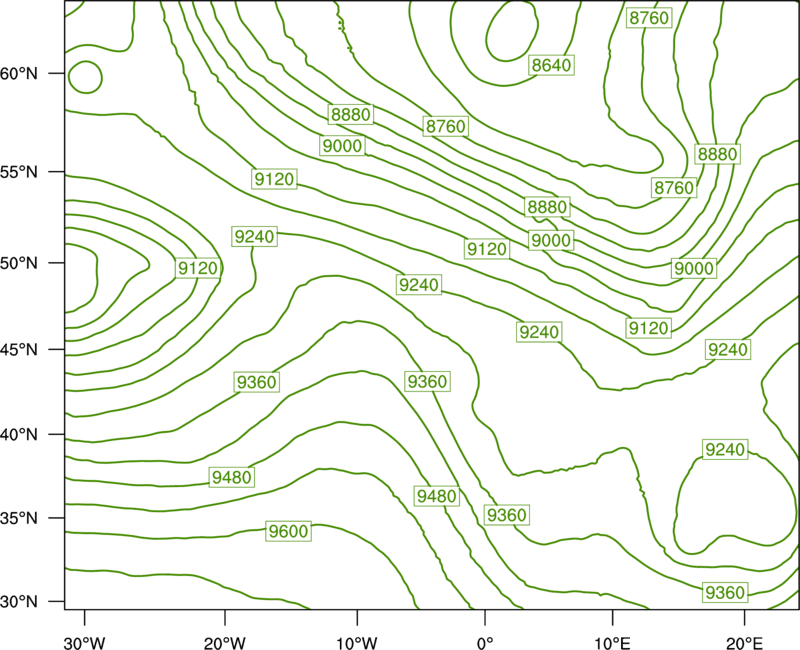Click the 8760 label at the top right

coord(648,18)
